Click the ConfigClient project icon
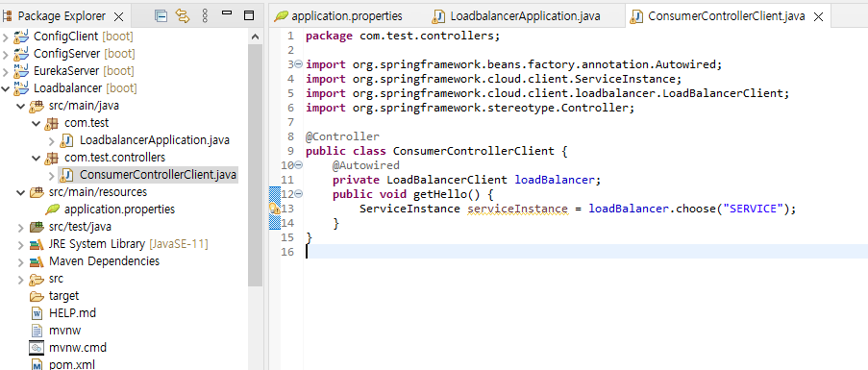 (x=21, y=37)
